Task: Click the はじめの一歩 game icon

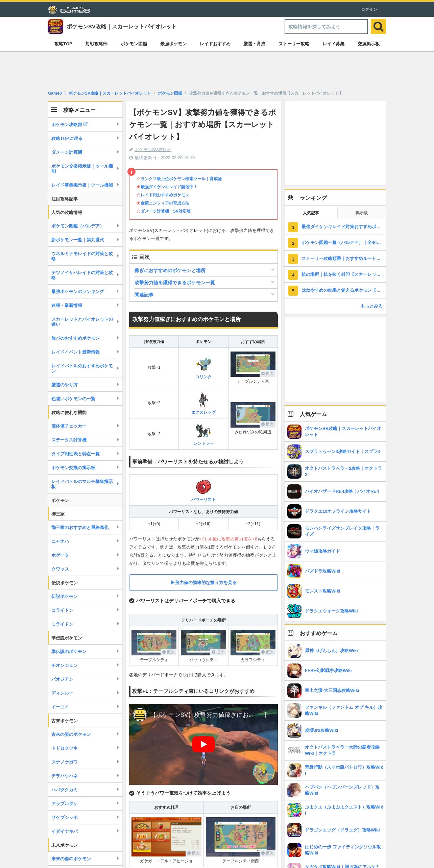Action: [x=294, y=850]
